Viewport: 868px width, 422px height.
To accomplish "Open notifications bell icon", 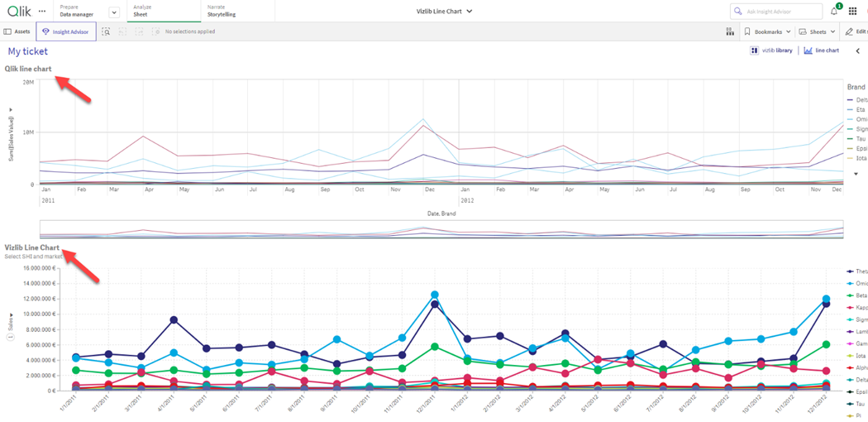I will click(834, 11).
